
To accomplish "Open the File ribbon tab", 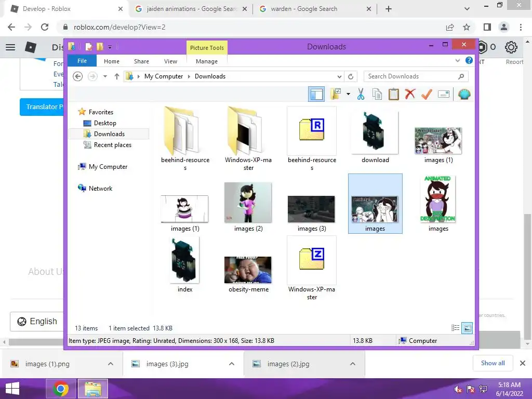I will click(x=82, y=61).
